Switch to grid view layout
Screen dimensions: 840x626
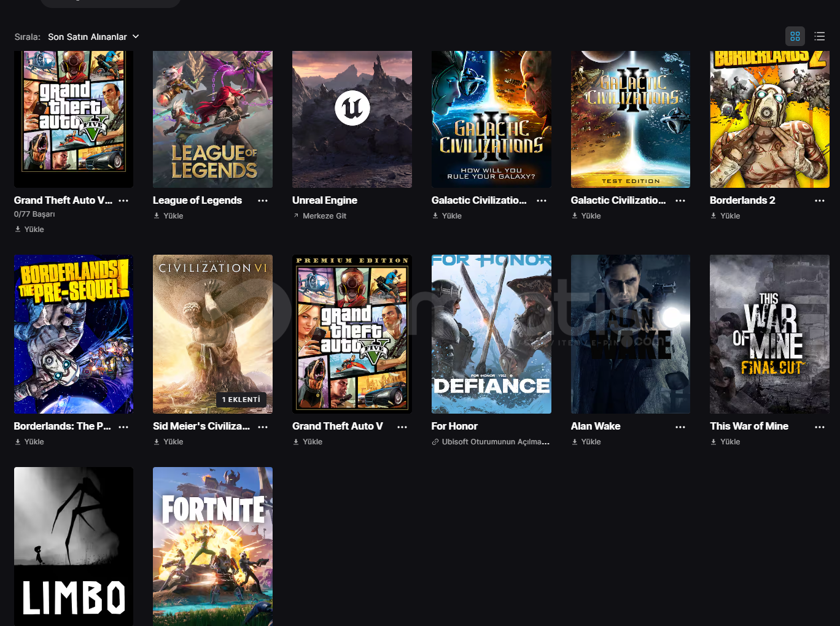click(x=795, y=36)
